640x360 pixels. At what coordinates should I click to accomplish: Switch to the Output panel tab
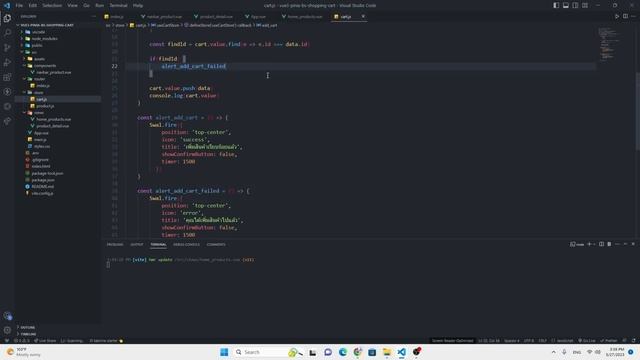pos(137,244)
